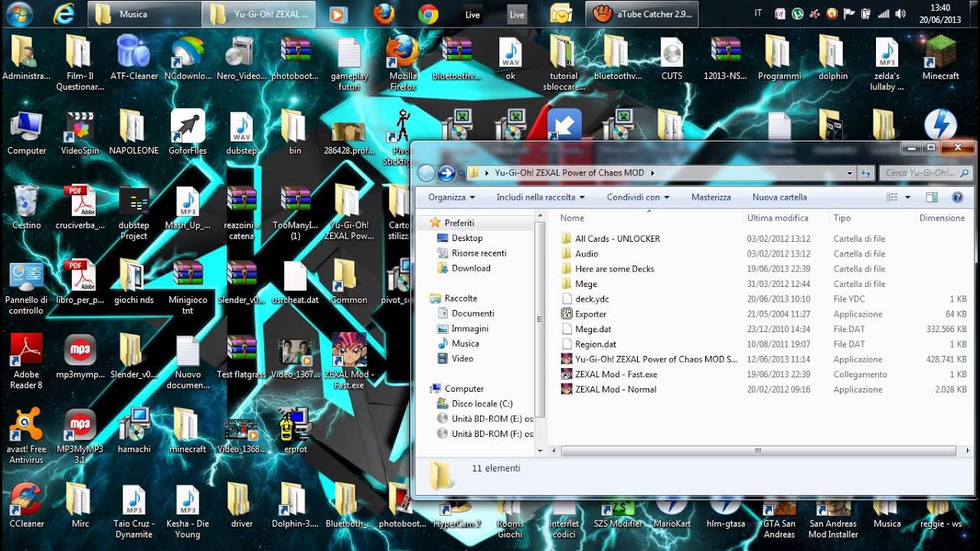This screenshot has height=551, width=980.
Task: Open the Minecraft desktop shortcut
Action: coord(940,58)
